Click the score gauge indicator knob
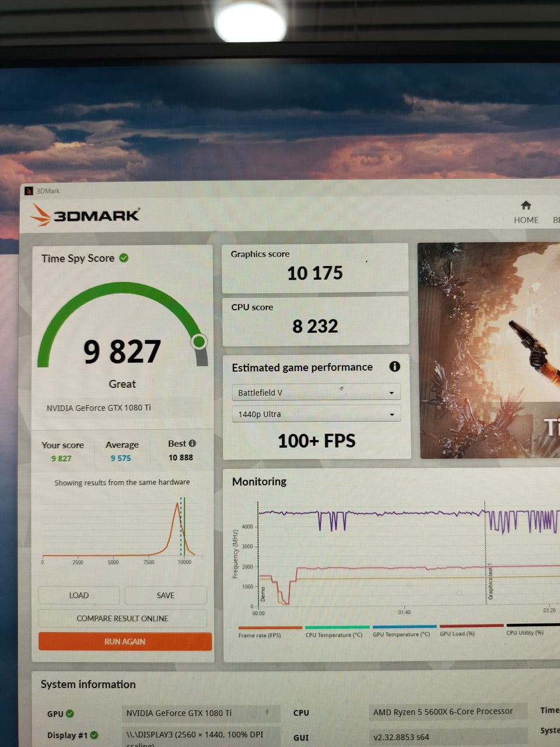The height and width of the screenshot is (747, 560). tap(199, 341)
